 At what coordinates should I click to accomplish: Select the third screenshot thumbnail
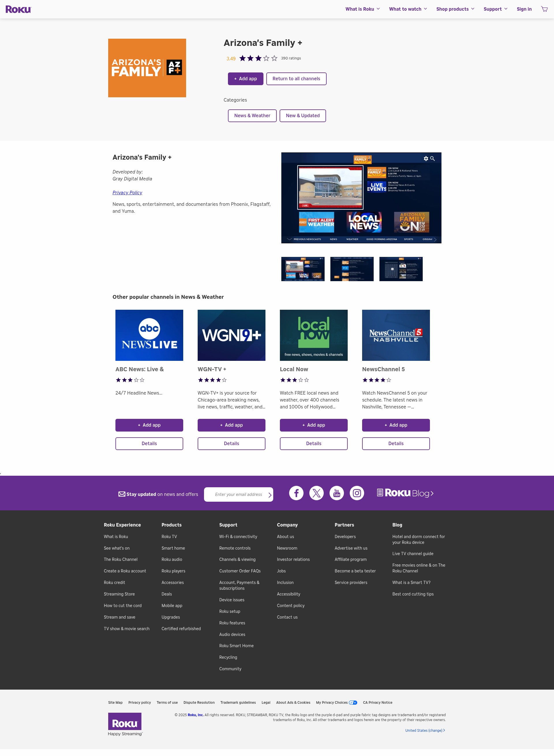pos(401,269)
